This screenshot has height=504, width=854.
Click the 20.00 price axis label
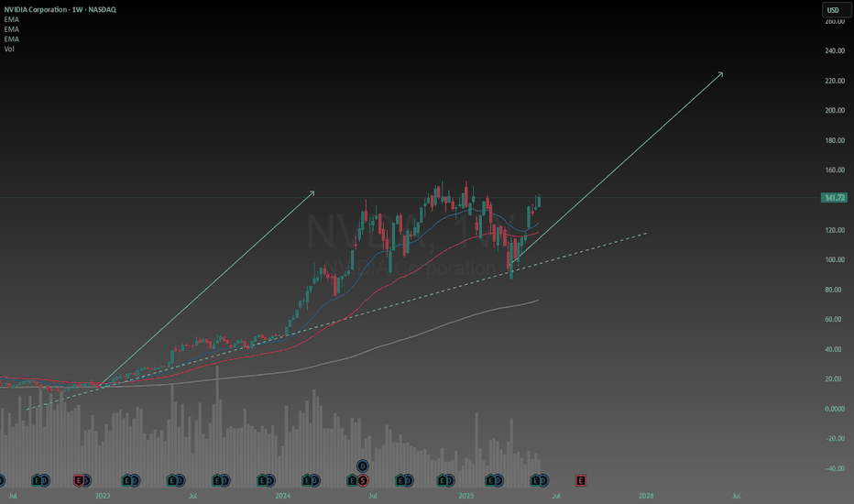tap(835, 378)
